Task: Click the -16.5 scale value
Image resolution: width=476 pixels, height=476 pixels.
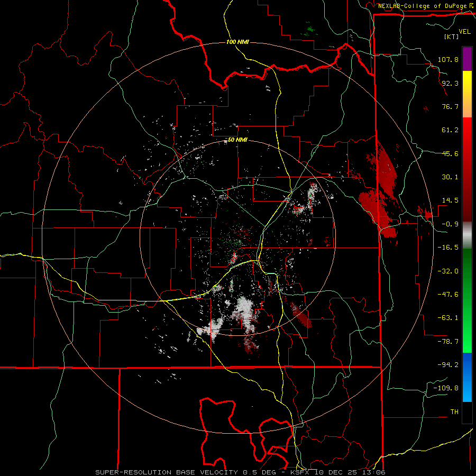Action: [x=448, y=248]
